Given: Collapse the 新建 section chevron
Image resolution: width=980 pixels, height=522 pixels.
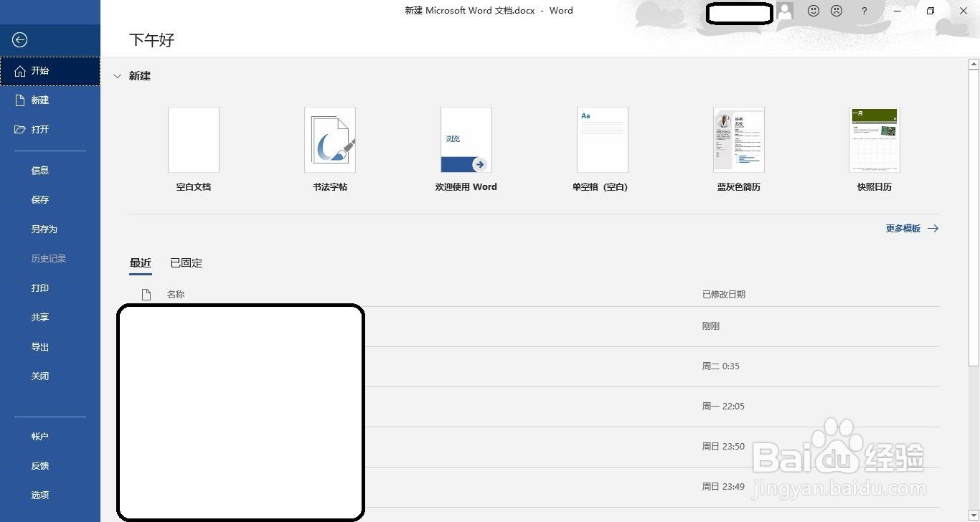Looking at the screenshot, I should 117,76.
